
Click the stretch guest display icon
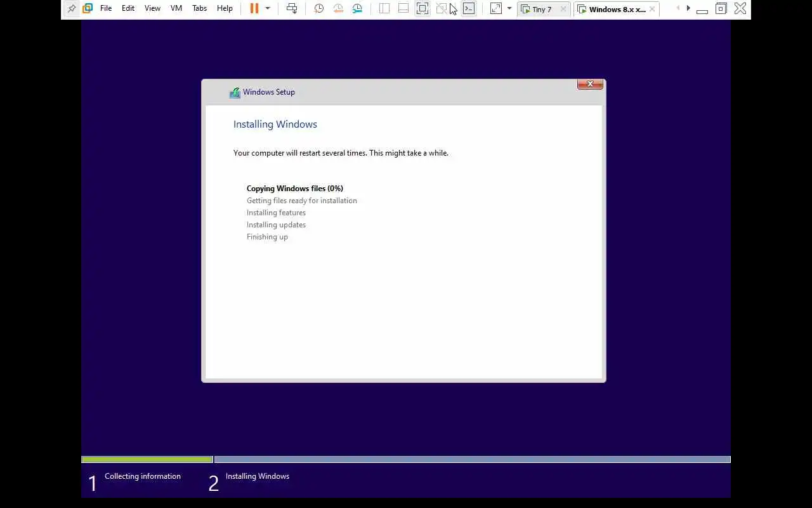click(496, 8)
